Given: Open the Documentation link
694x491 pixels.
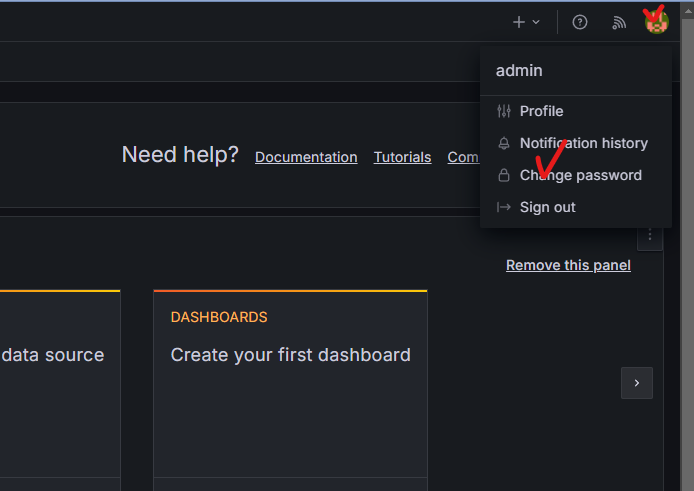Looking at the screenshot, I should (x=306, y=157).
